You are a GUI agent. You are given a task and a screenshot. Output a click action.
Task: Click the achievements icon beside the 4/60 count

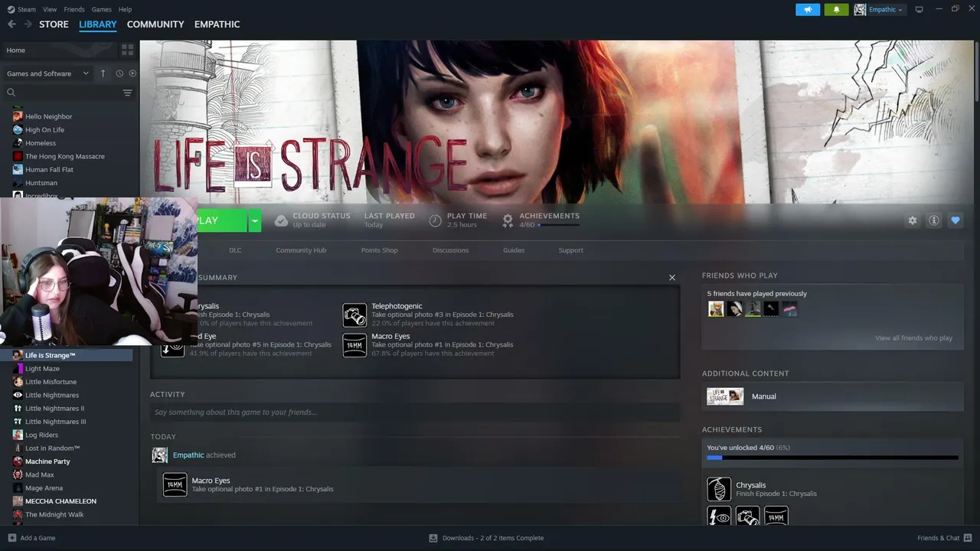508,220
